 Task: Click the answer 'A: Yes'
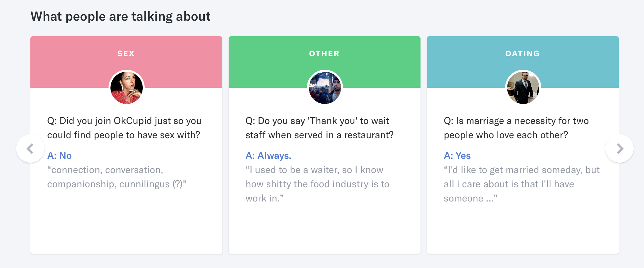(457, 156)
